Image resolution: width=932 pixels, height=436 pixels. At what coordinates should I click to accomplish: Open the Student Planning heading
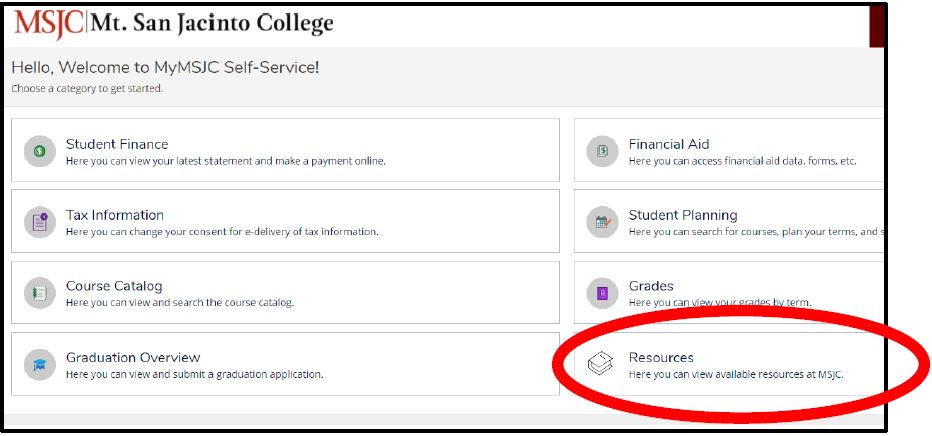(x=683, y=215)
